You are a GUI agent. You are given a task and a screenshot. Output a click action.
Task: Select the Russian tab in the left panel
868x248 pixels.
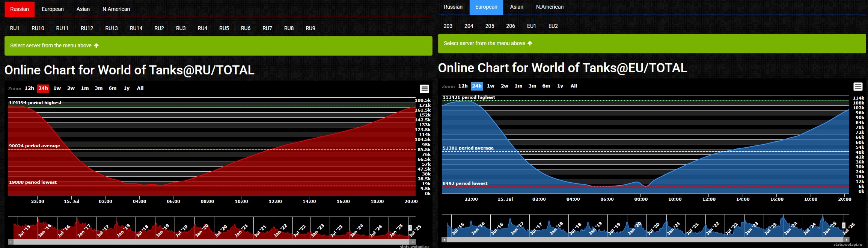20,9
